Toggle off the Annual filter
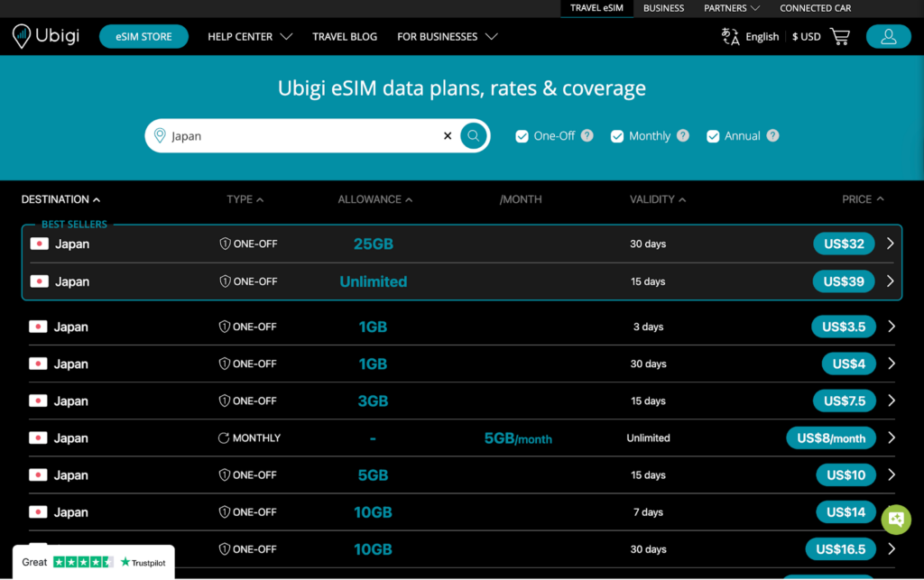The image size is (924, 580). point(714,135)
